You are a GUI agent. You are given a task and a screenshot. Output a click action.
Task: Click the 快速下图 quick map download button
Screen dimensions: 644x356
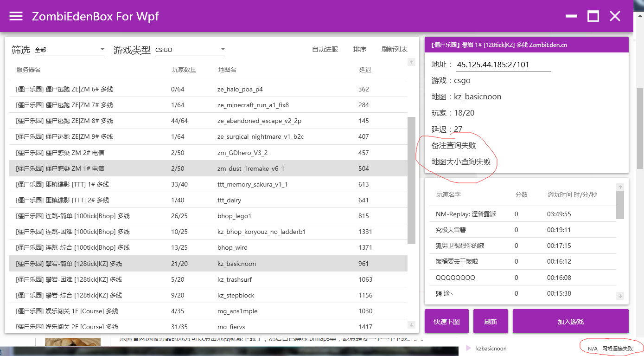(x=446, y=321)
